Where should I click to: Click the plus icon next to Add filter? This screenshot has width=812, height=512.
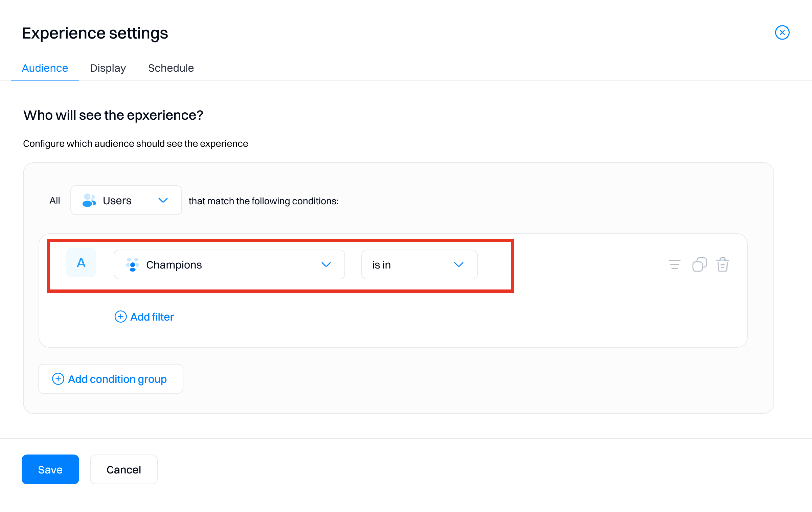point(120,317)
